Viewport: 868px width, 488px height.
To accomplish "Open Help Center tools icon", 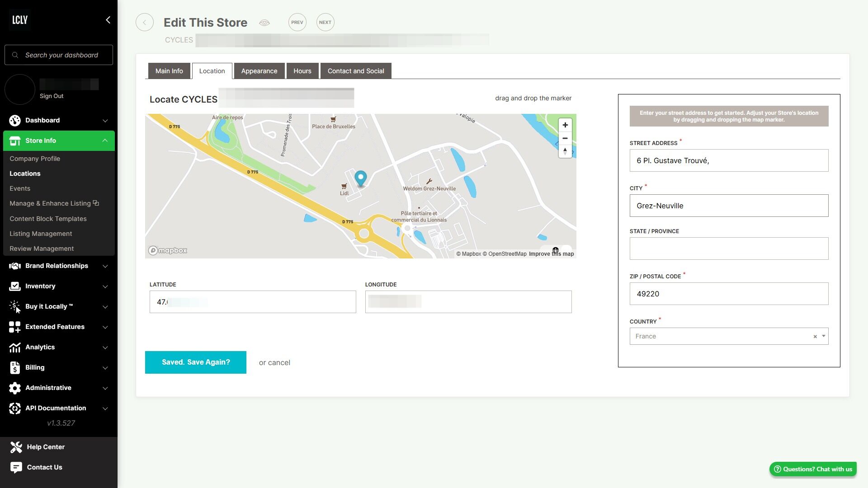I will coord(16,447).
